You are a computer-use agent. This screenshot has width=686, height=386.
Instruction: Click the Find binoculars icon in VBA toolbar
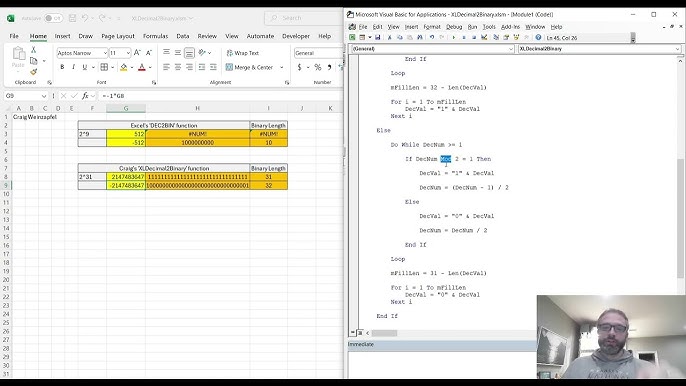tap(420, 37)
